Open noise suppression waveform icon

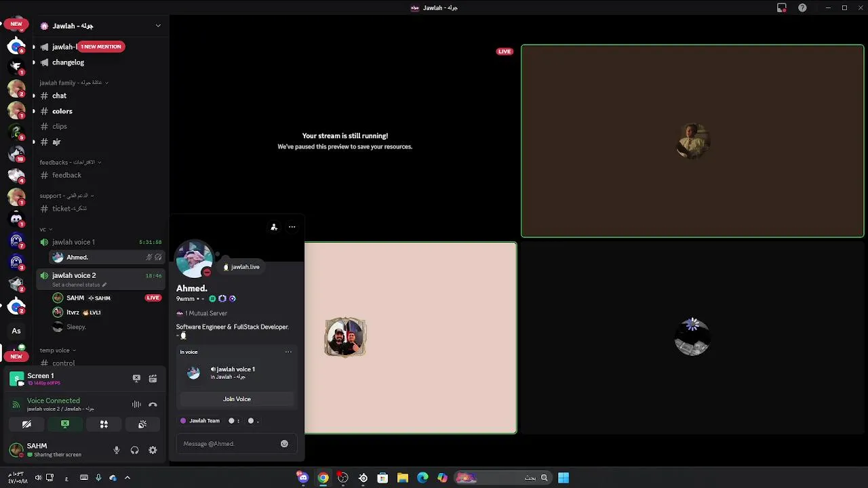coord(136,405)
